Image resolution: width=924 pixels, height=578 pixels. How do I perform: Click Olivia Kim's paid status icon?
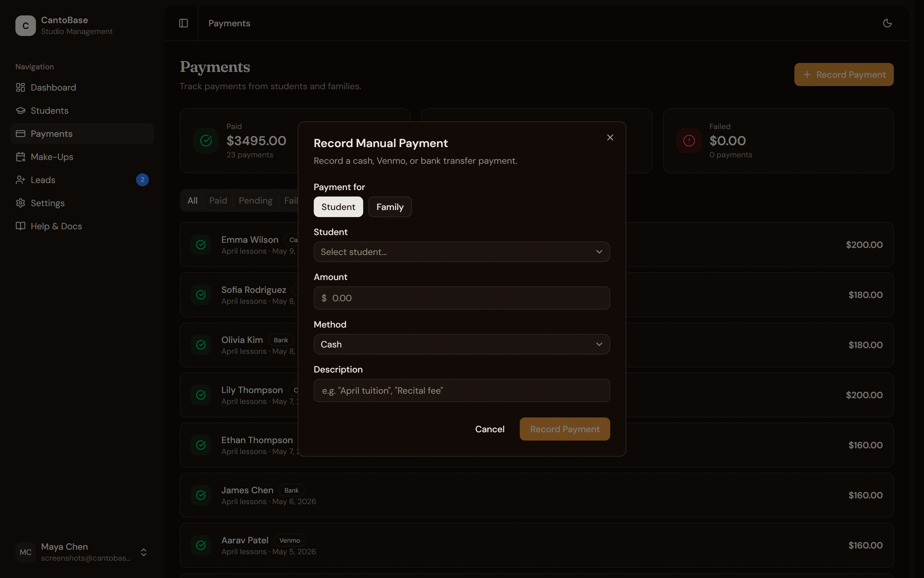tap(201, 345)
